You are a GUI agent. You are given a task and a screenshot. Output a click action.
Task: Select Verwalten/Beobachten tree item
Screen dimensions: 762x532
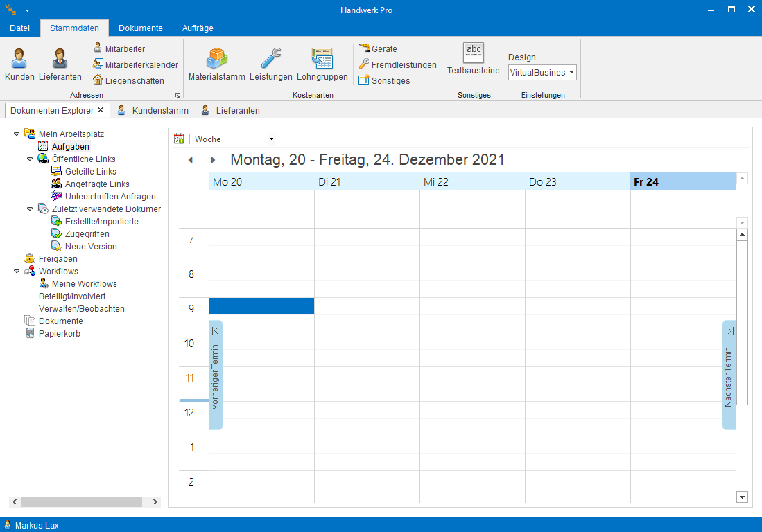click(82, 309)
